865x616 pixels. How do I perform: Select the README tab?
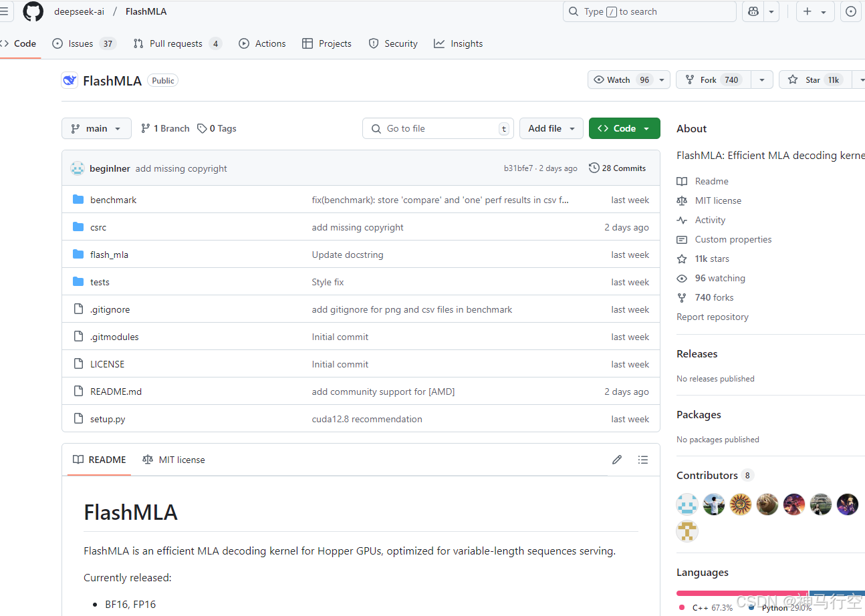[99, 460]
